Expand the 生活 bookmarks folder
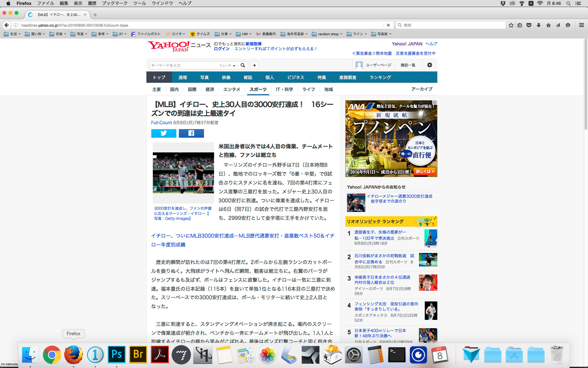 point(12,34)
